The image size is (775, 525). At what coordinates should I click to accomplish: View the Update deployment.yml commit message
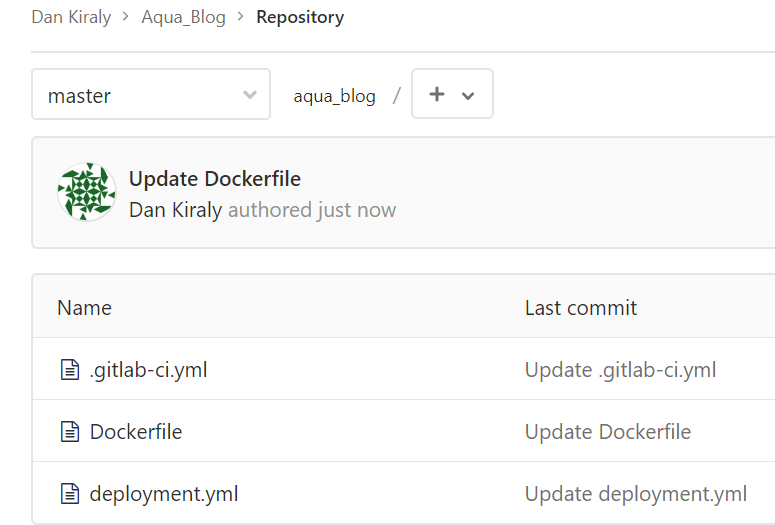pyautogui.click(x=636, y=493)
